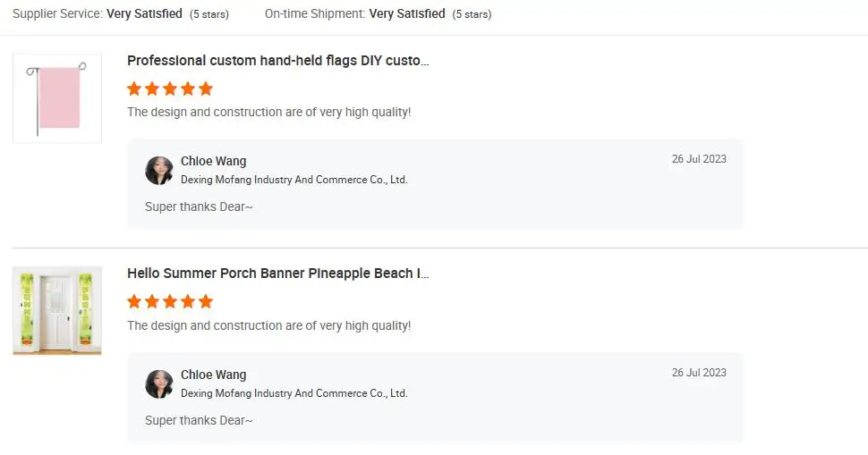
Task: Open Dexing Mofang company link under the hand-held flags review
Action: coord(294,180)
